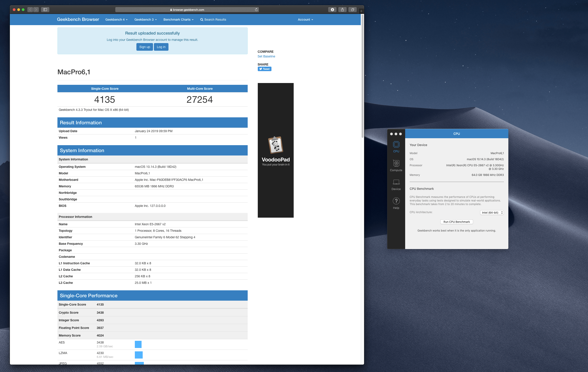The height and width of the screenshot is (372, 588).
Task: Click the Tweet share button
Action: point(264,69)
